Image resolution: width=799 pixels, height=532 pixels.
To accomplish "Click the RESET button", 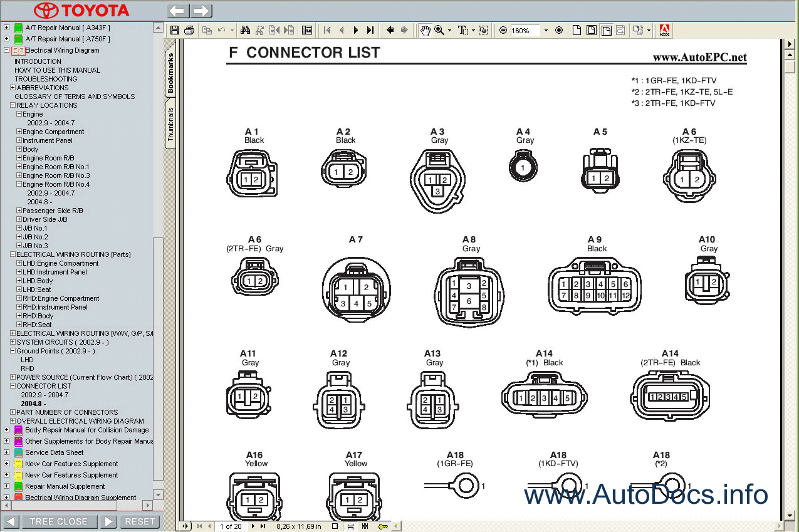I will (x=140, y=521).
